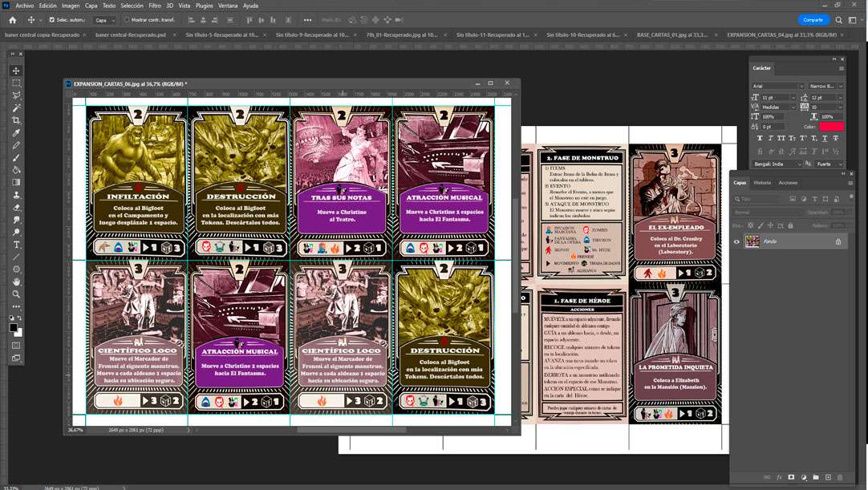Image resolution: width=868 pixels, height=490 pixels.
Task: Select the Crop tool in the toolbar
Action: point(16,120)
